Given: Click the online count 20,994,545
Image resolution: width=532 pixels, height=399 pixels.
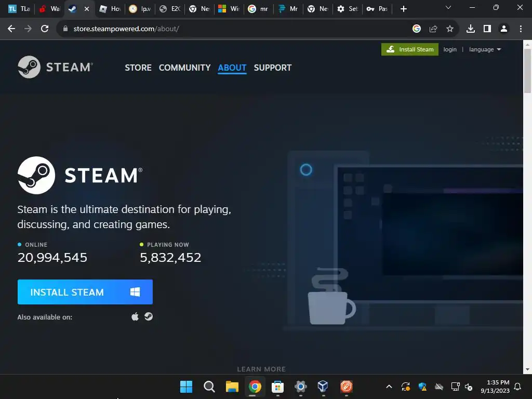Looking at the screenshot, I should pyautogui.click(x=52, y=258).
